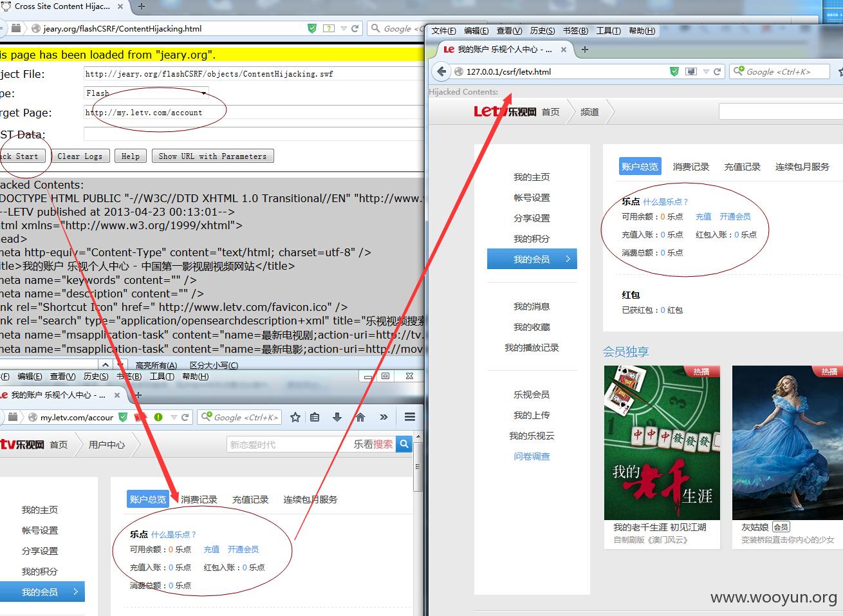Reload the my.letv.com/account page

click(185, 417)
